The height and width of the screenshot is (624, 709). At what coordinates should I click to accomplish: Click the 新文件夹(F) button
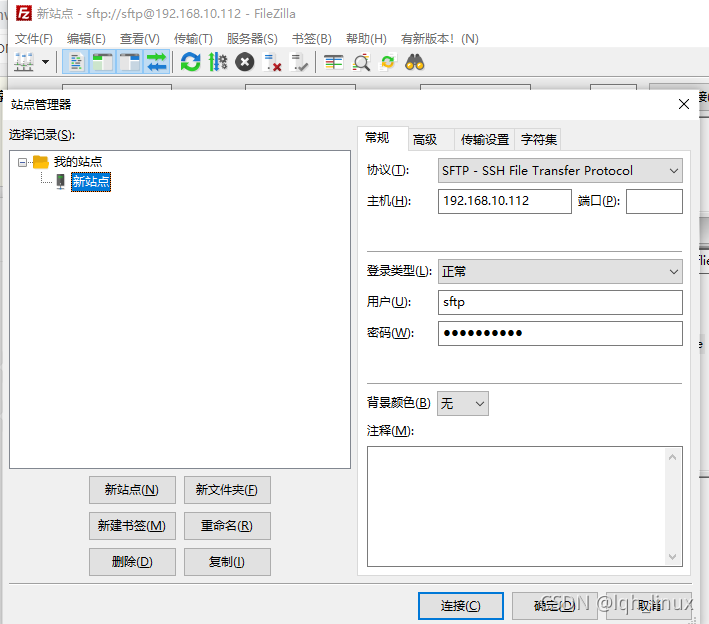point(227,490)
